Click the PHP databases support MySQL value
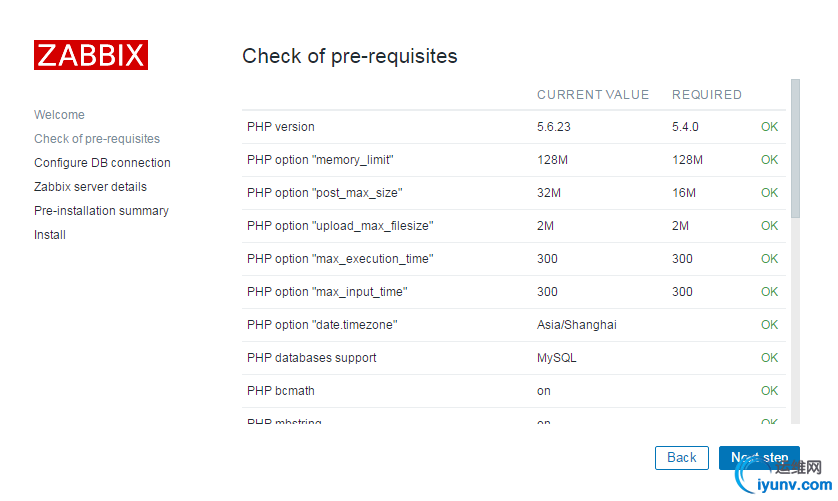Image resolution: width=838 pixels, height=501 pixels. 557,358
